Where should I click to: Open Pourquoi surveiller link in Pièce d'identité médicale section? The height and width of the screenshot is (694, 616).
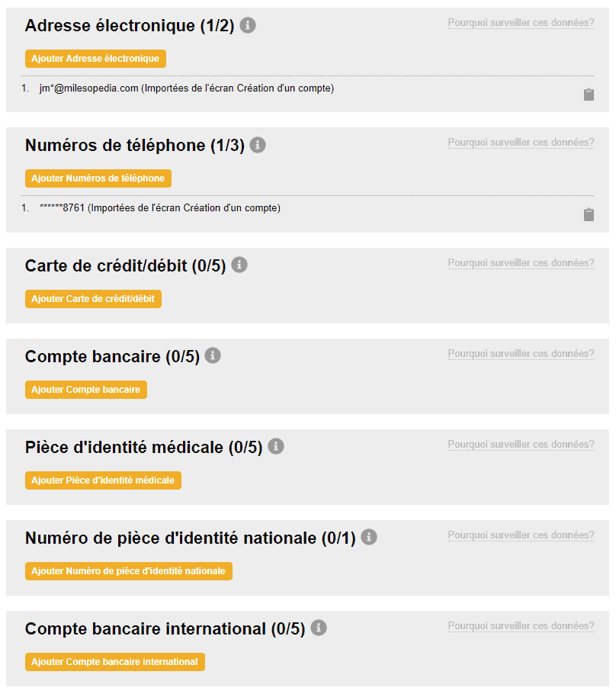[521, 445]
